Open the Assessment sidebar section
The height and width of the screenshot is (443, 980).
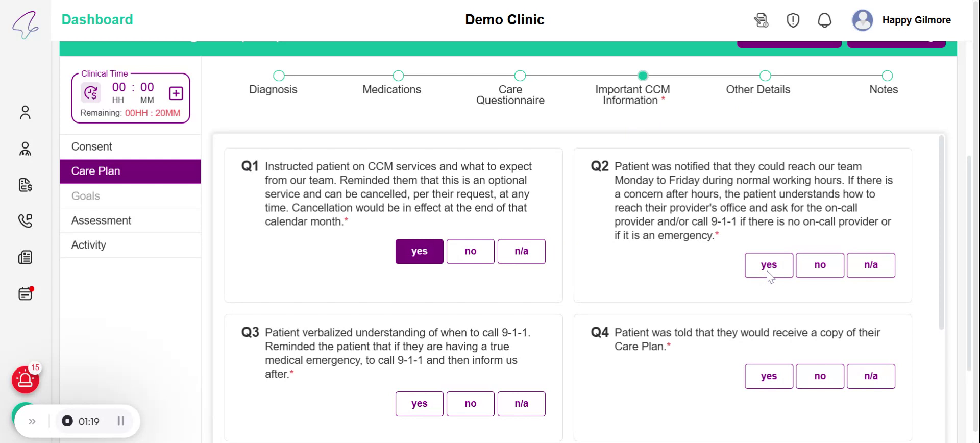pyautogui.click(x=101, y=220)
